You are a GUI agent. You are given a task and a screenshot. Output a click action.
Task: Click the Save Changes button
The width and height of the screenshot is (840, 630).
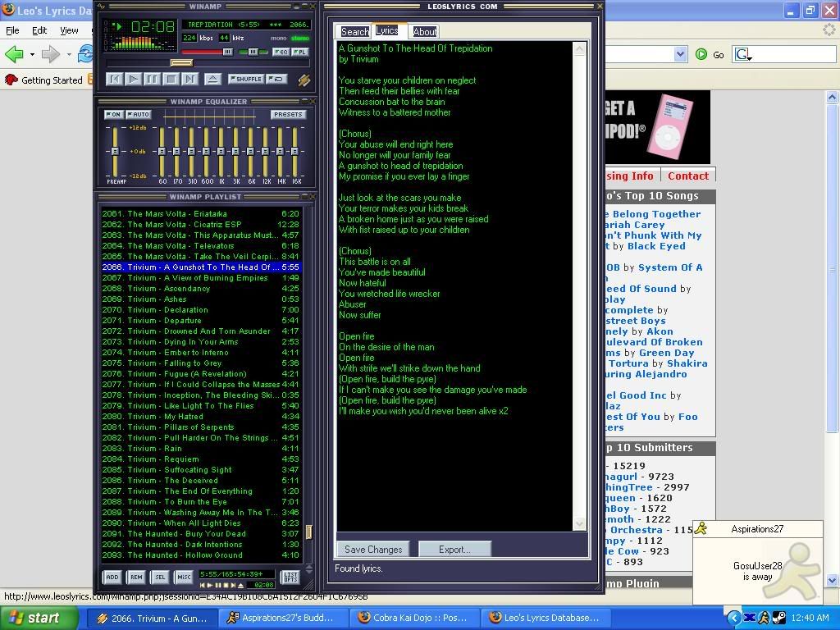pos(373,549)
